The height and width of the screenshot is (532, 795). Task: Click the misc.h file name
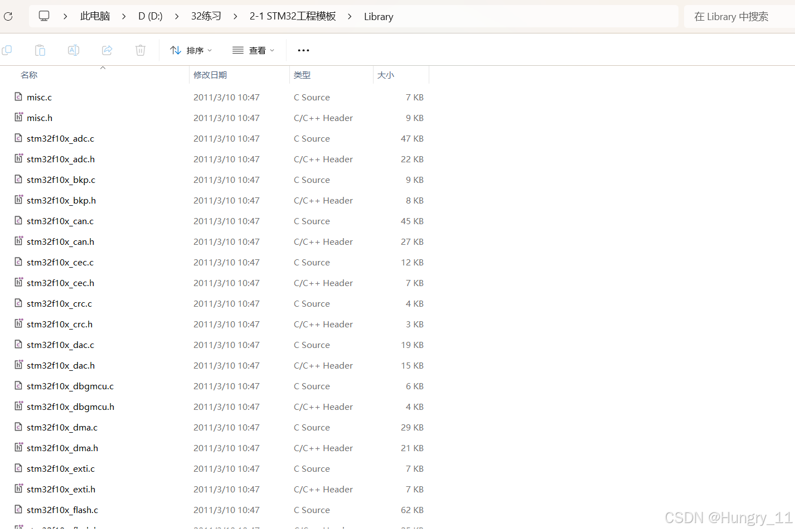(40, 118)
